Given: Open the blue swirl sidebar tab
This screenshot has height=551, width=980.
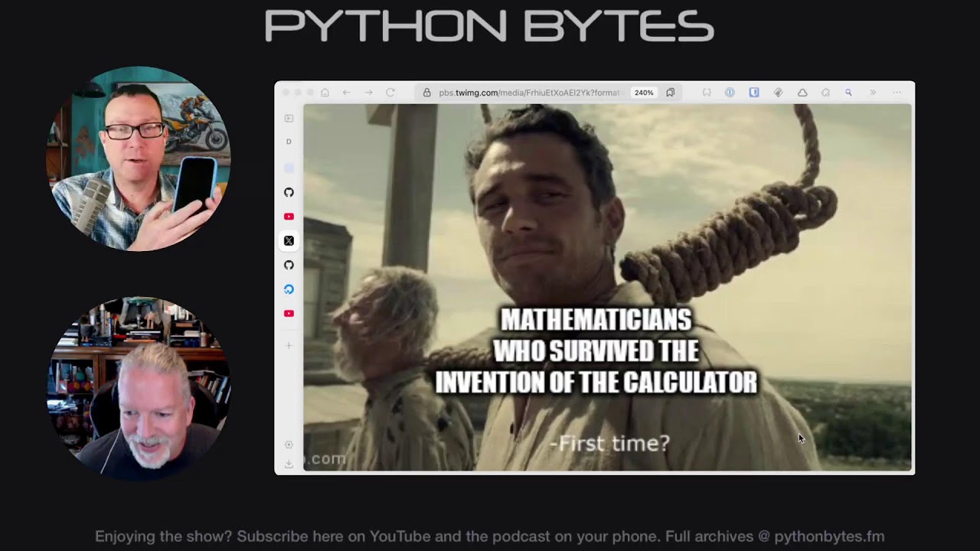Looking at the screenshot, I should (289, 289).
